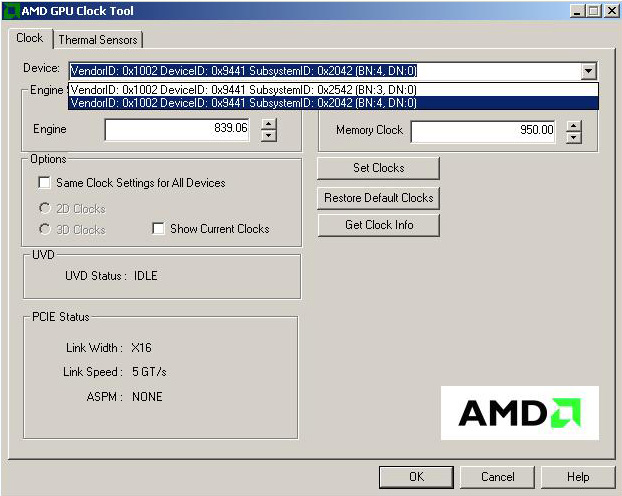Select the 2D Clocks radio button
The width and height of the screenshot is (622, 496).
45,209
